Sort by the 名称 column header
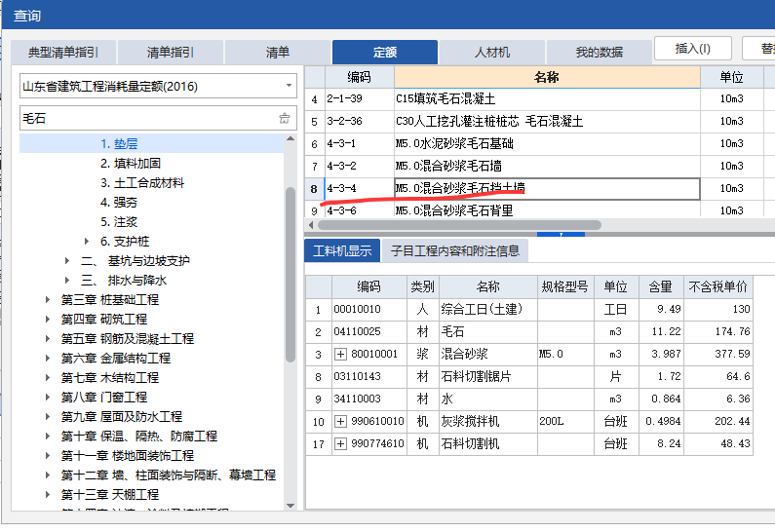The height and width of the screenshot is (532, 775). [547, 77]
